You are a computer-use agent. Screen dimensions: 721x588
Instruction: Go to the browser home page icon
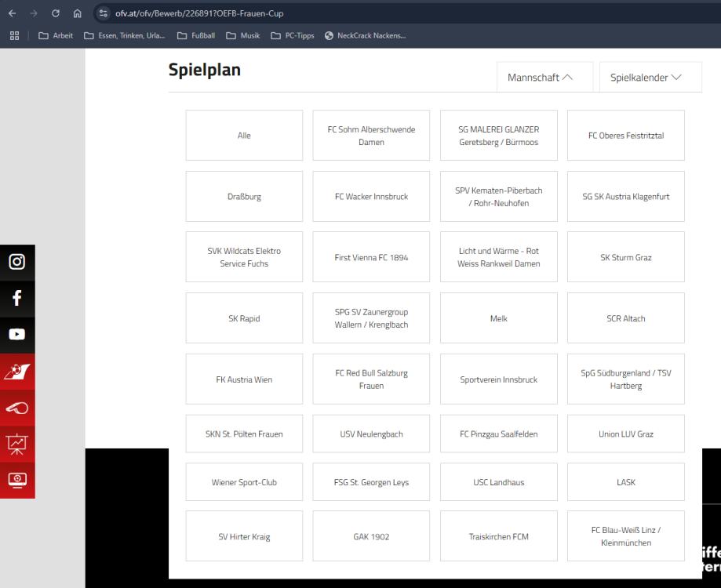77,13
